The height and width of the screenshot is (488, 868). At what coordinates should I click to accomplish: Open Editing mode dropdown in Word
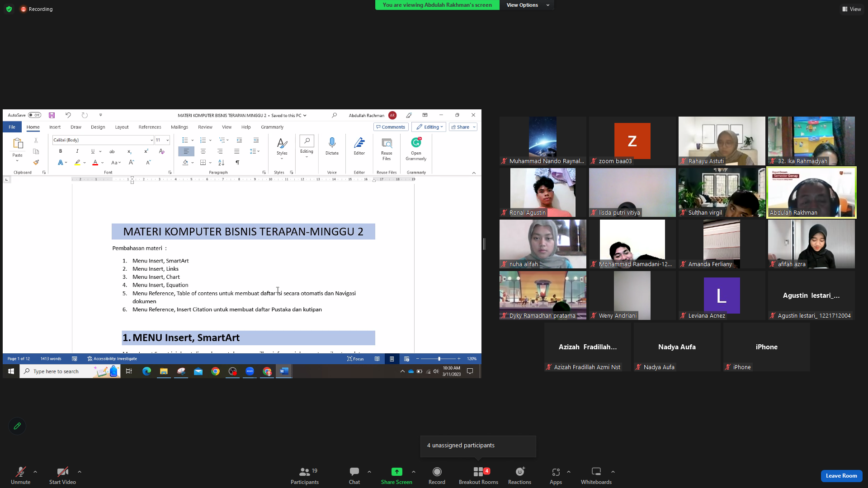coord(429,127)
